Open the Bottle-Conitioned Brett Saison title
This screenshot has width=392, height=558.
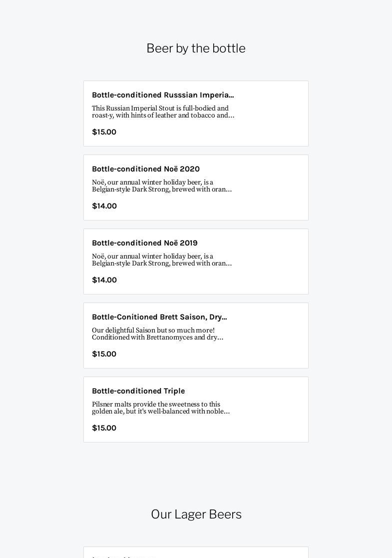coord(159,317)
